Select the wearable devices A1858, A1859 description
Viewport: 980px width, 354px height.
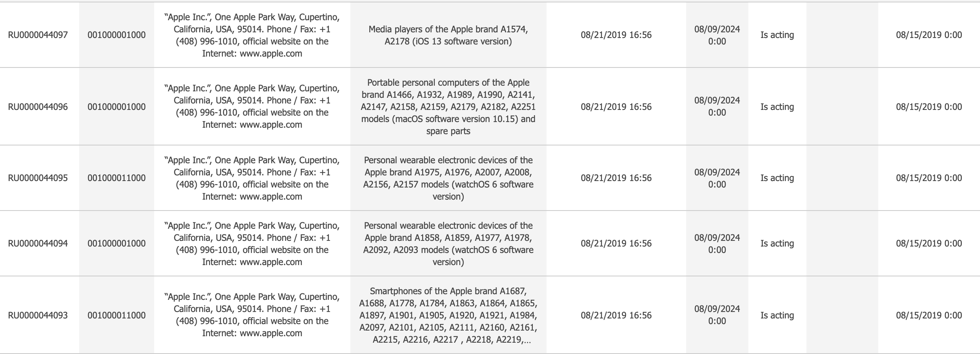tap(448, 244)
